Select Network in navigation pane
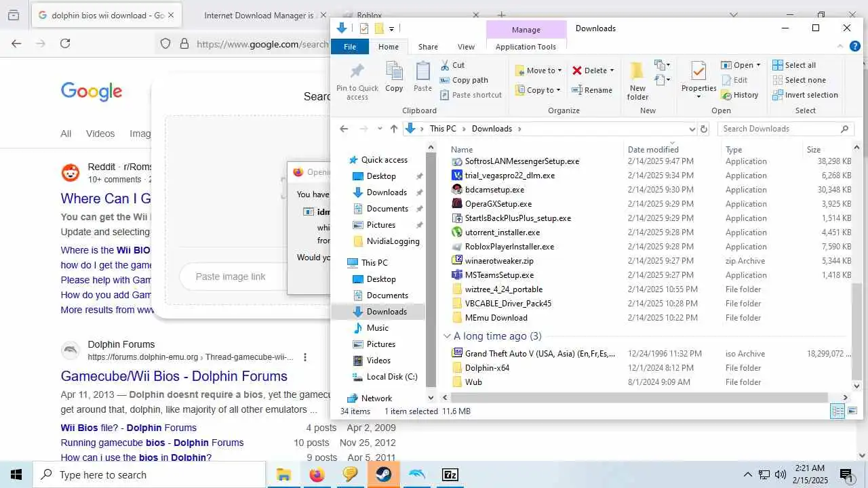 [369, 399]
